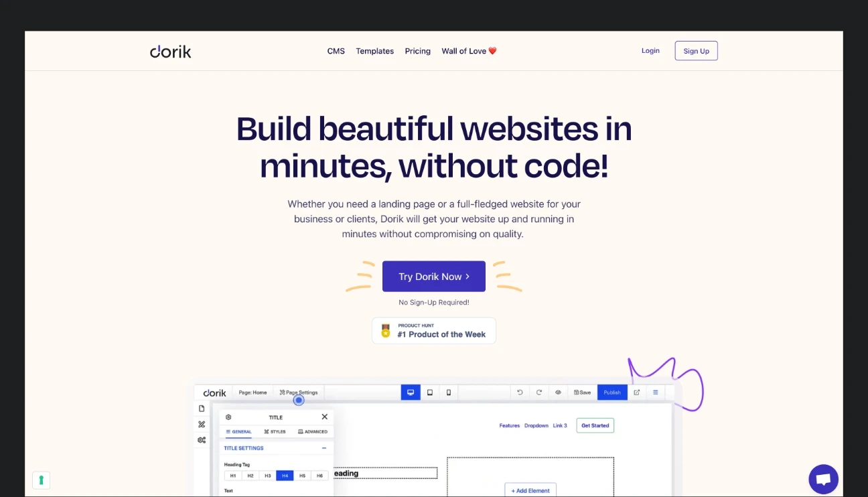Open Wall of Love in navigation
This screenshot has height=497, width=868.
[x=469, y=52]
